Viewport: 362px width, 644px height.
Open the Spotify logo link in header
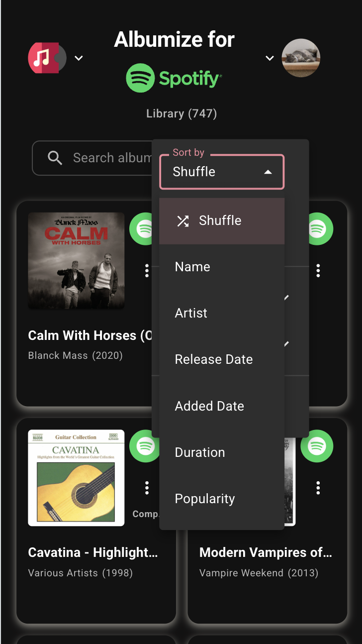174,78
